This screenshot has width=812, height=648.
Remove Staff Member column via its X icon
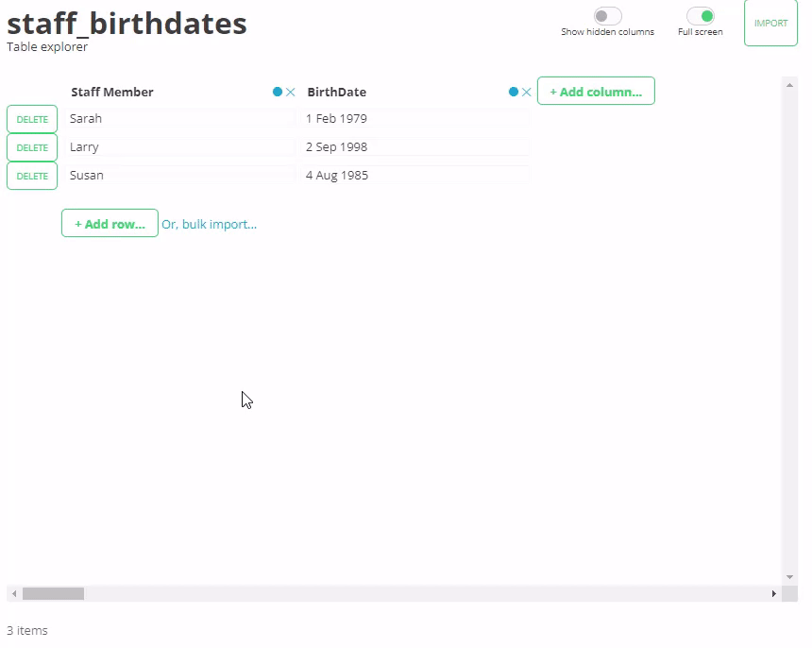coord(291,92)
